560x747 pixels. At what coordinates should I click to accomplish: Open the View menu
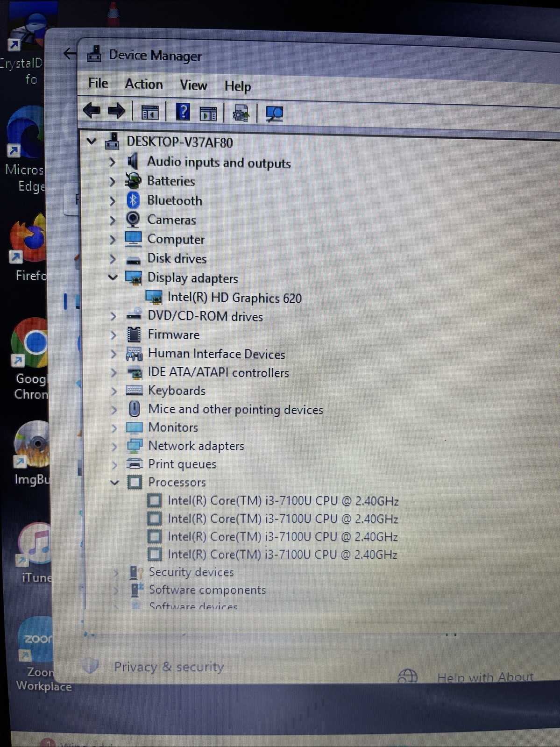tap(193, 85)
